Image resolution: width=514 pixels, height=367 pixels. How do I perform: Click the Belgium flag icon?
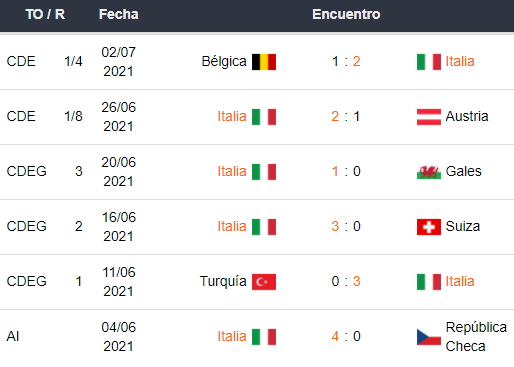click(x=264, y=62)
